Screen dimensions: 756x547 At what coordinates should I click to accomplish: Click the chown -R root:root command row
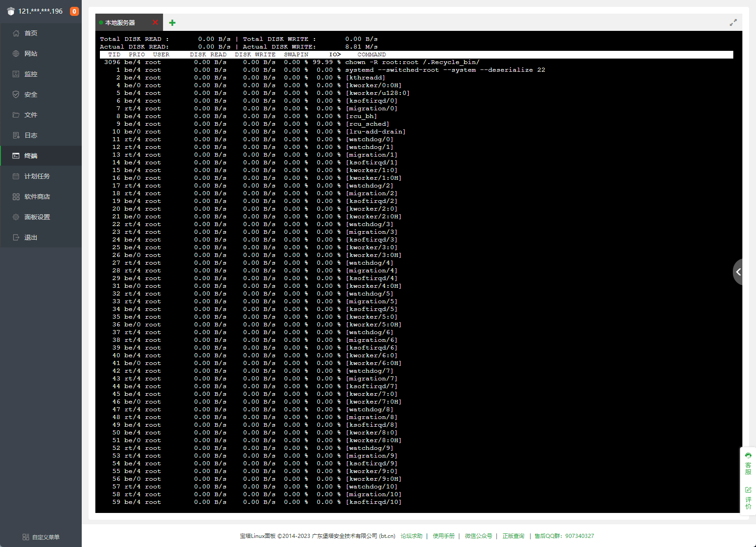click(416, 62)
